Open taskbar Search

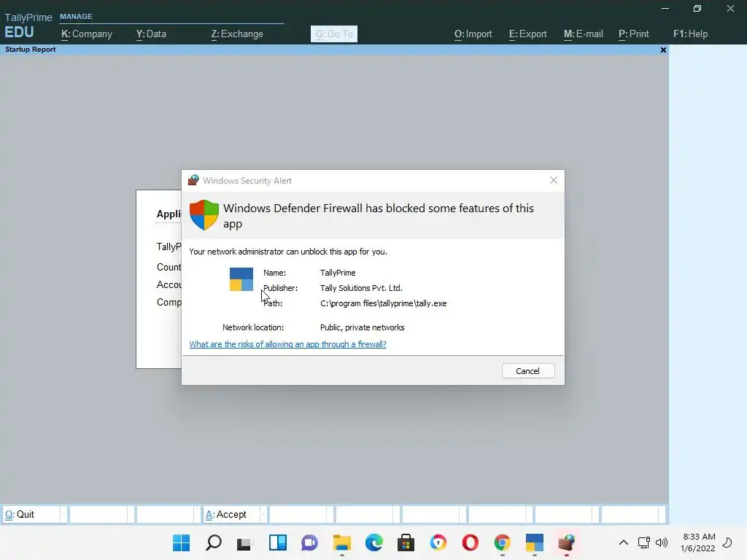[x=214, y=542]
